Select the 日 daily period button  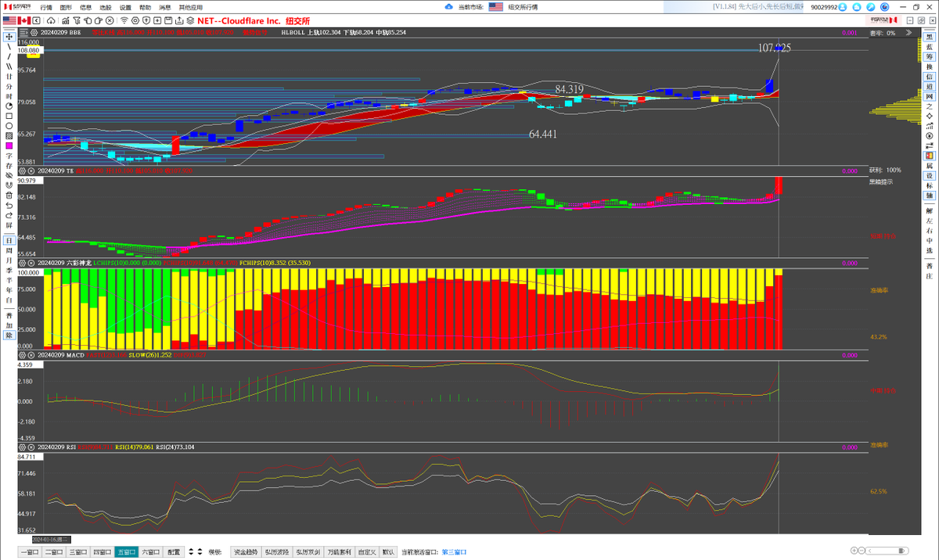tap(9, 241)
